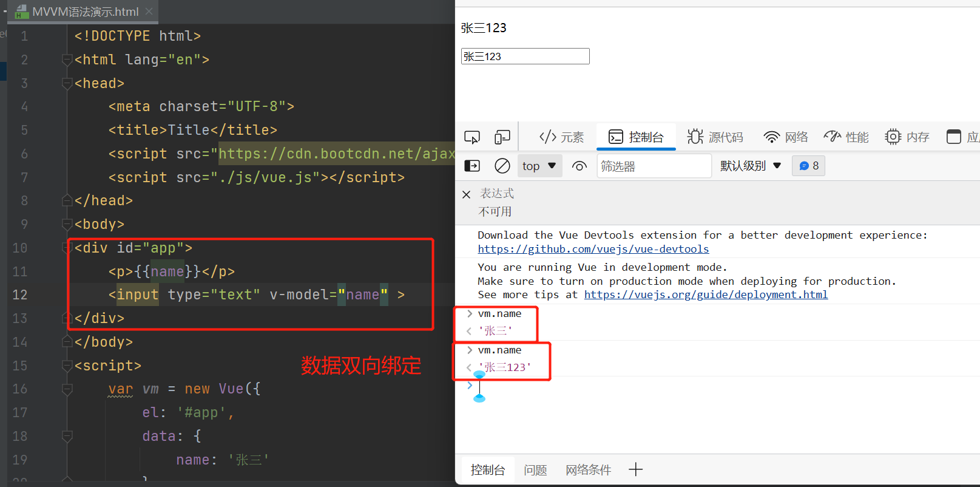Click the v-model attribute on line 12
980x487 pixels.
[299, 295]
